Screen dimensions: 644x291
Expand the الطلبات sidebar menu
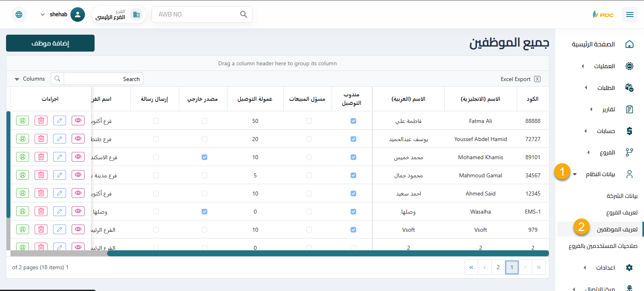[x=586, y=88]
